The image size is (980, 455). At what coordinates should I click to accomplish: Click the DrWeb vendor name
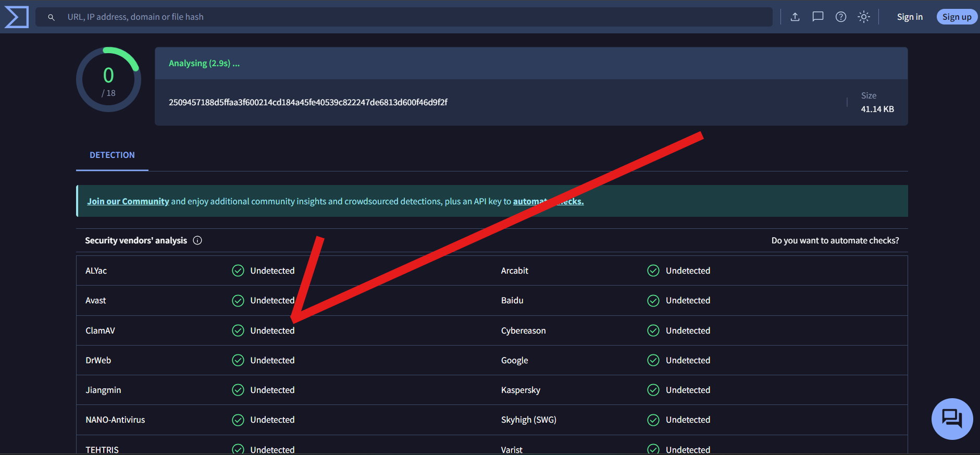pos(98,360)
